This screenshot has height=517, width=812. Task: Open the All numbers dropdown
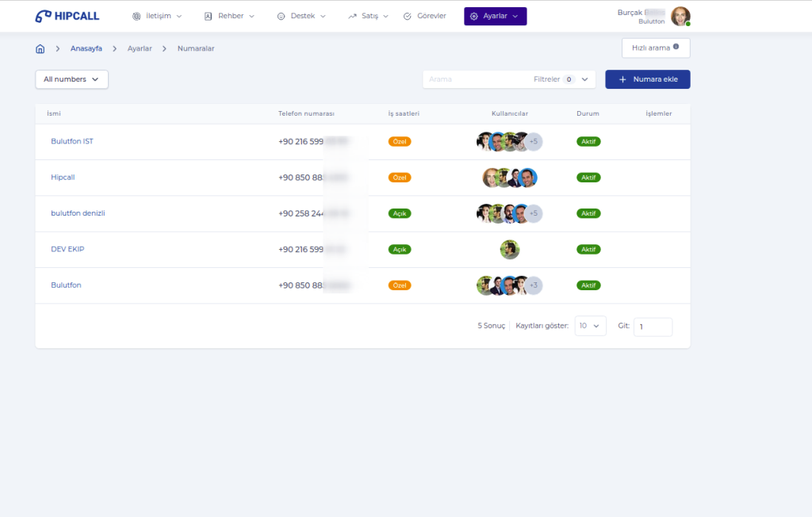point(71,79)
